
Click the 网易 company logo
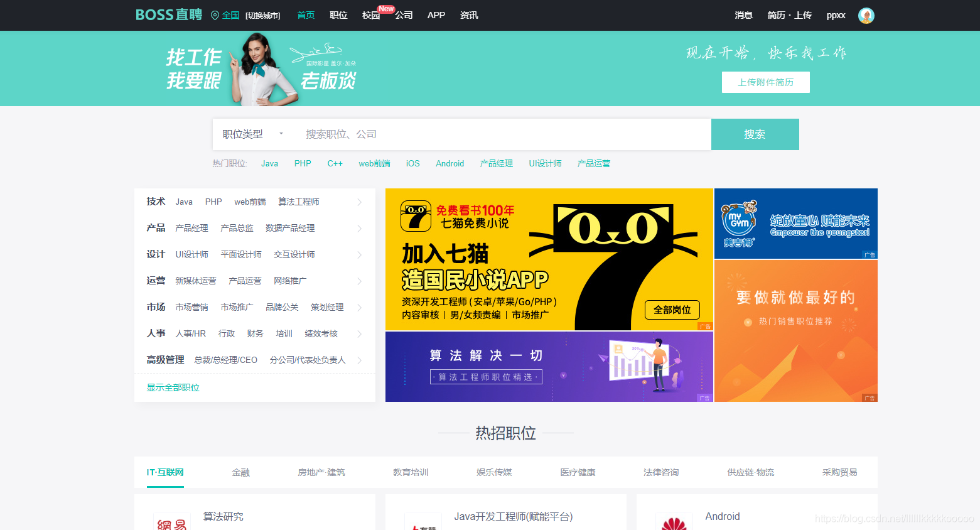(x=171, y=523)
